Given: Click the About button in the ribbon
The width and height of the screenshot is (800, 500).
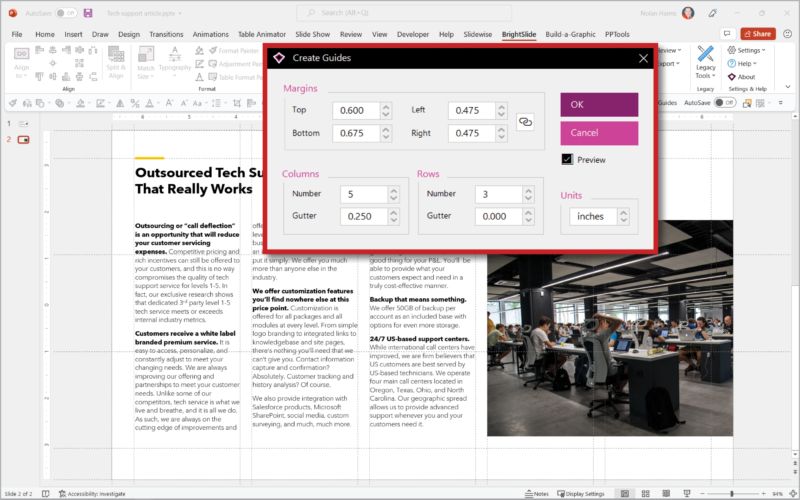Looking at the screenshot, I should [741, 77].
